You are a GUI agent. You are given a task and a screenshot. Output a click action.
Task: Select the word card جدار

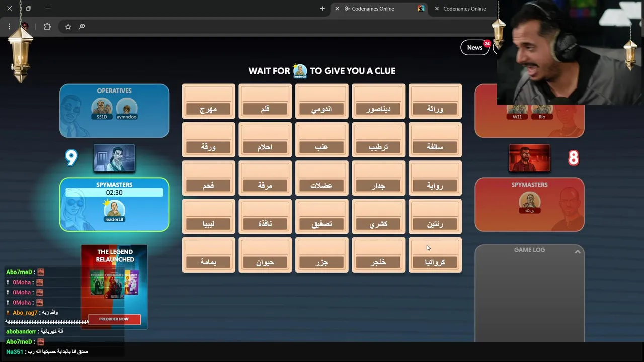378,178
